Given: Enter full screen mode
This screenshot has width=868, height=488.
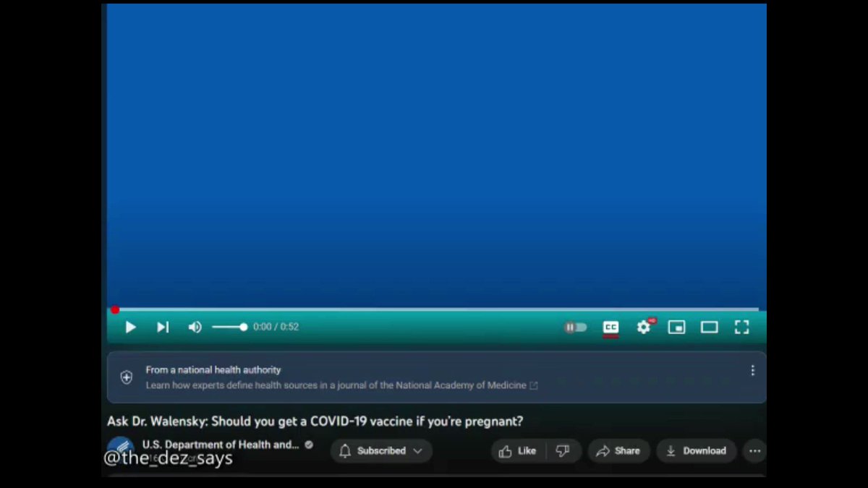Looking at the screenshot, I should click(x=741, y=328).
